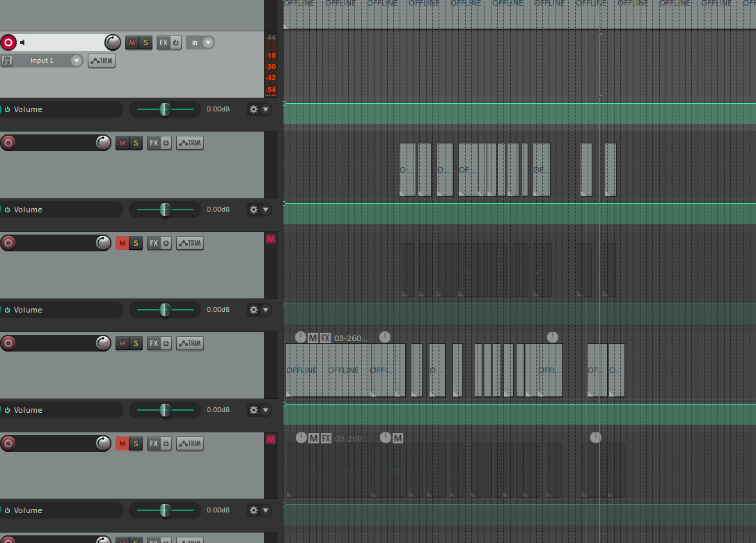Screen dimensions: 756x543
Task: Select the '03-260...' item label in fourth track
Action: tap(351, 338)
